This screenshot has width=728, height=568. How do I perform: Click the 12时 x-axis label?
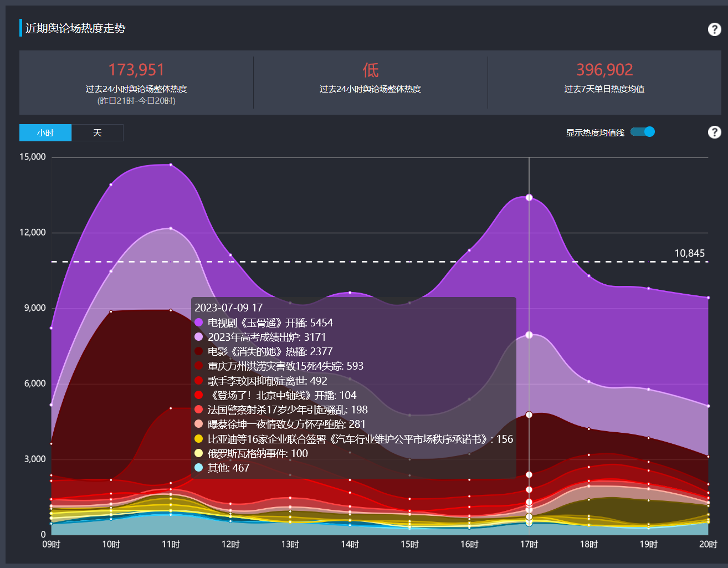click(230, 544)
